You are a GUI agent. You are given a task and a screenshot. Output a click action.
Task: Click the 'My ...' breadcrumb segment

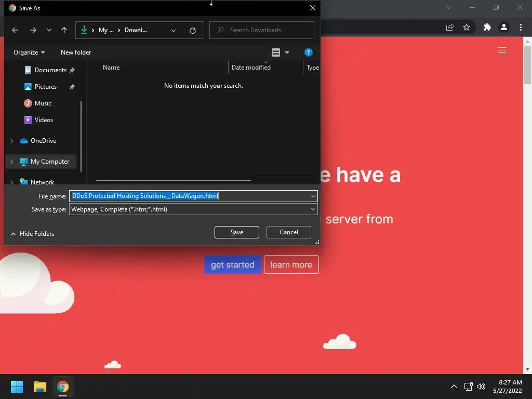point(106,30)
